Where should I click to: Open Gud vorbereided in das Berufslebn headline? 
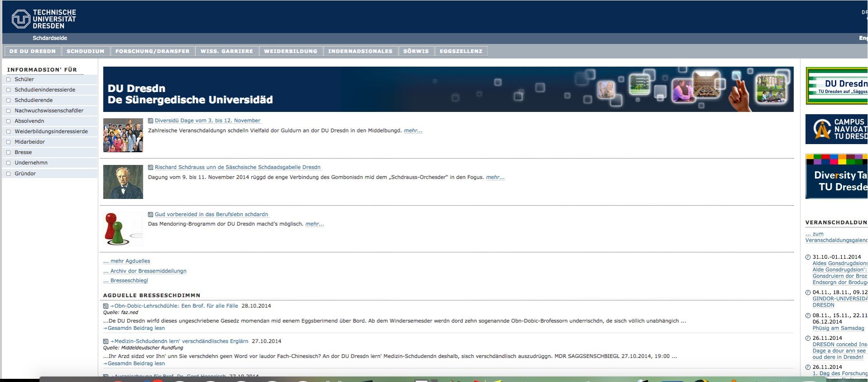(212, 214)
